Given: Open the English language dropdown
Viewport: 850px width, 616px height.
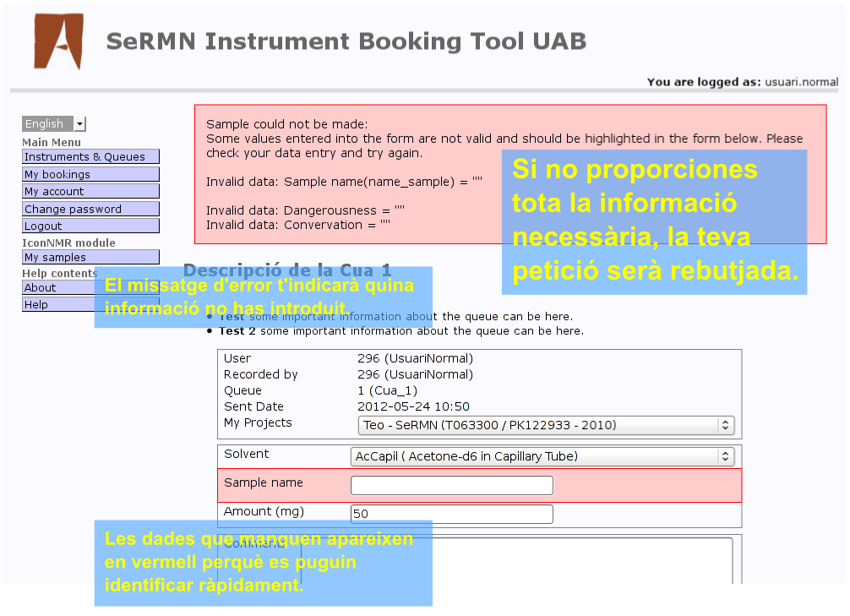Looking at the screenshot, I should pyautogui.click(x=54, y=123).
